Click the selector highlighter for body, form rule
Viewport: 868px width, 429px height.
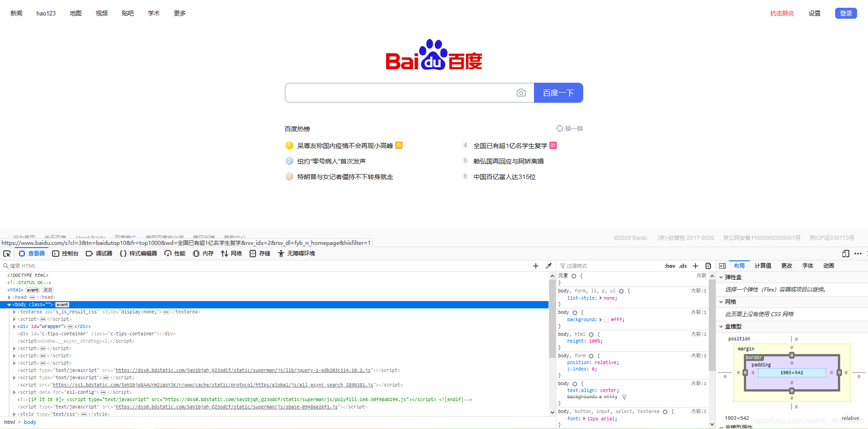coord(591,356)
